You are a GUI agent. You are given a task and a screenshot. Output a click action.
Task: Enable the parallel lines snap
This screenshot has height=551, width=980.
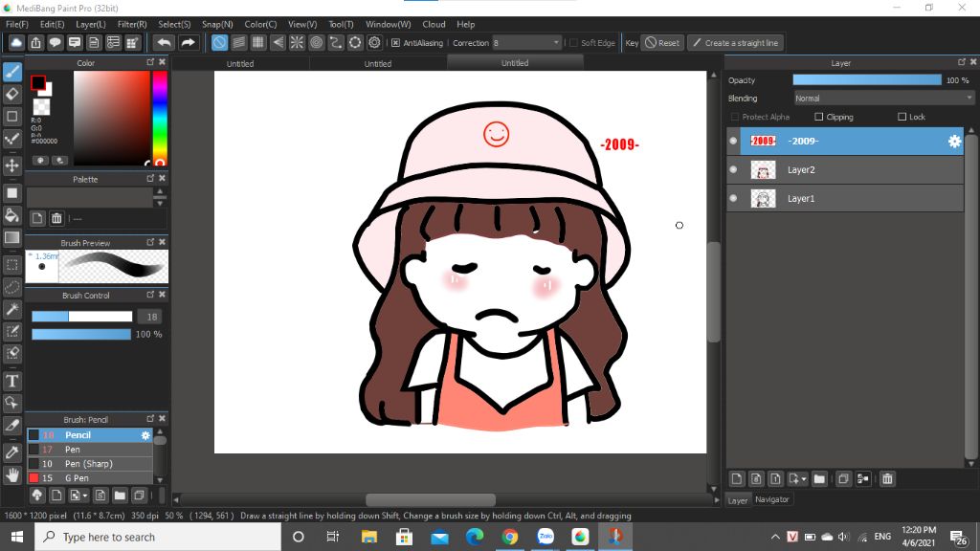pyautogui.click(x=238, y=42)
